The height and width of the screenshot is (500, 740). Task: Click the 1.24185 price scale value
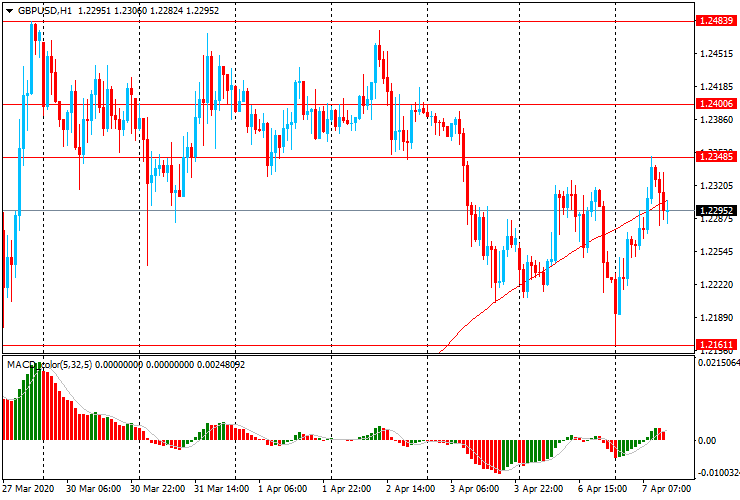pyautogui.click(x=717, y=87)
